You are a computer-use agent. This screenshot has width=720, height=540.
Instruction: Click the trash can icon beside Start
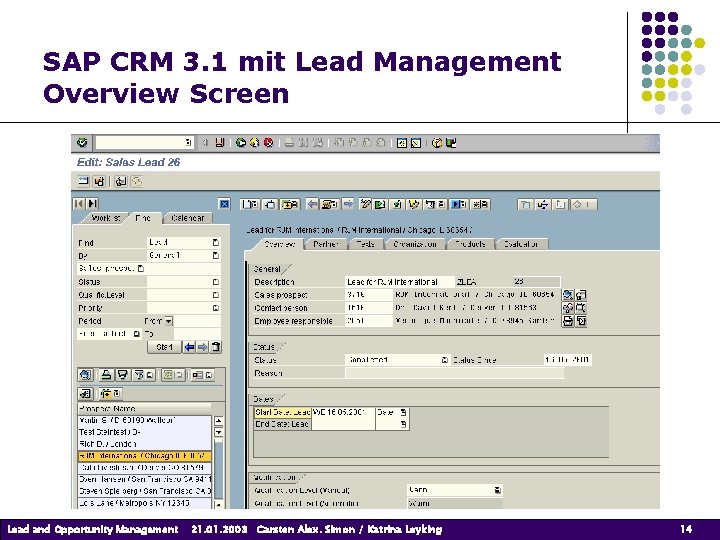(x=215, y=347)
